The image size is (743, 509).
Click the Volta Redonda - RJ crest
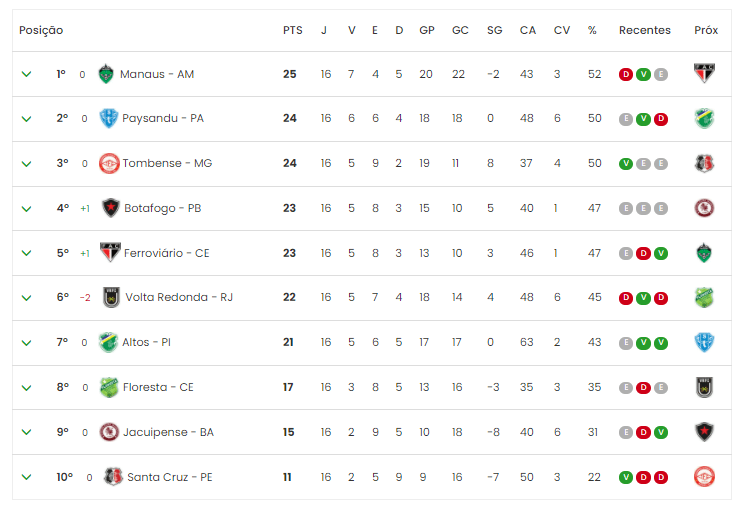coord(112,297)
